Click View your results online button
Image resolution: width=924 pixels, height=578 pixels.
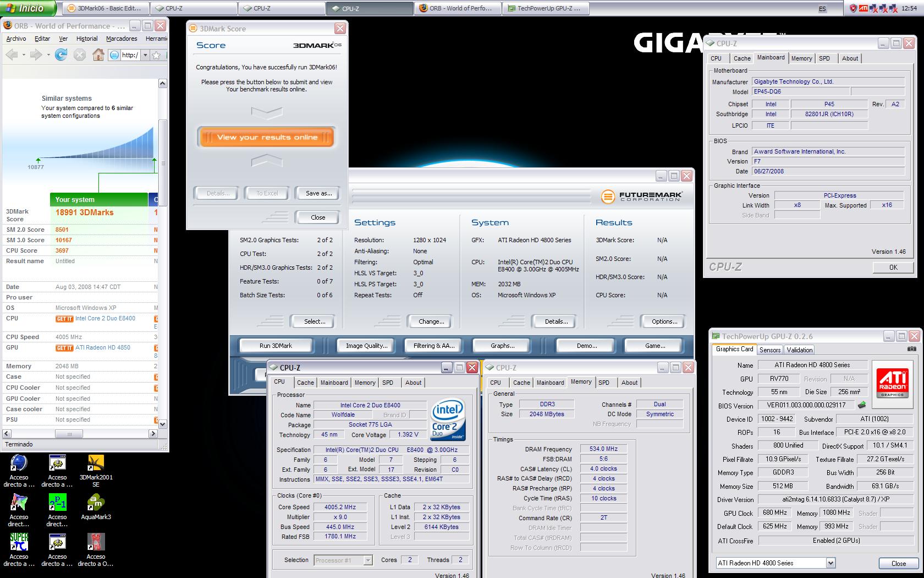click(x=267, y=137)
